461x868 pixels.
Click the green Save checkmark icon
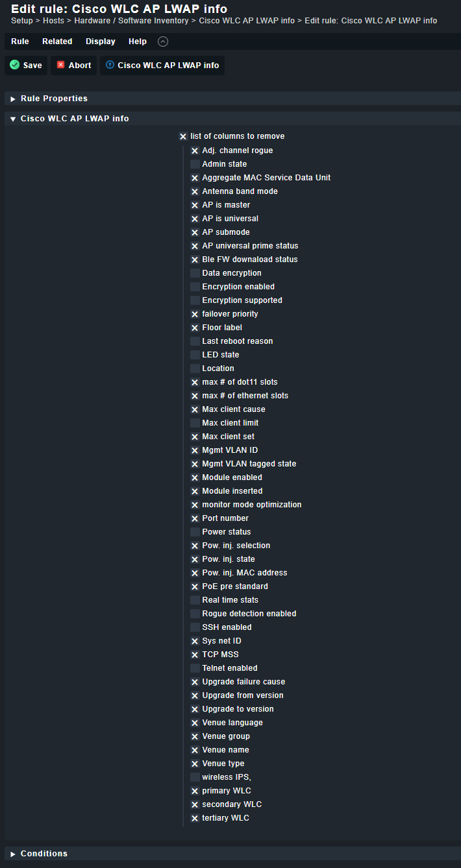[14, 65]
